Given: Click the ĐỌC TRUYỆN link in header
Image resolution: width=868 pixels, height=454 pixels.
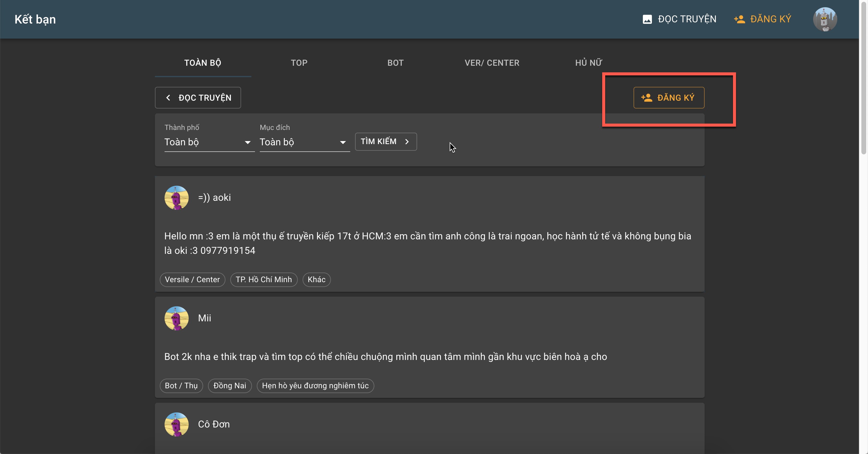Looking at the screenshot, I should (679, 19).
